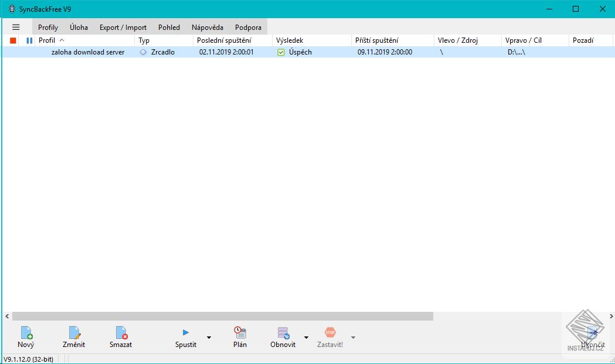Open the Nápověda menu
The image size is (615, 364).
pos(208,28)
